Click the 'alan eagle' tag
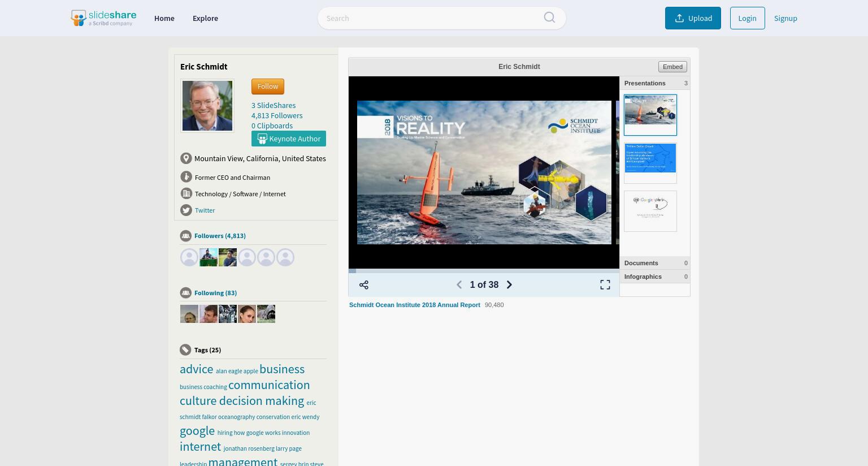The height and width of the screenshot is (466, 868). point(229,371)
